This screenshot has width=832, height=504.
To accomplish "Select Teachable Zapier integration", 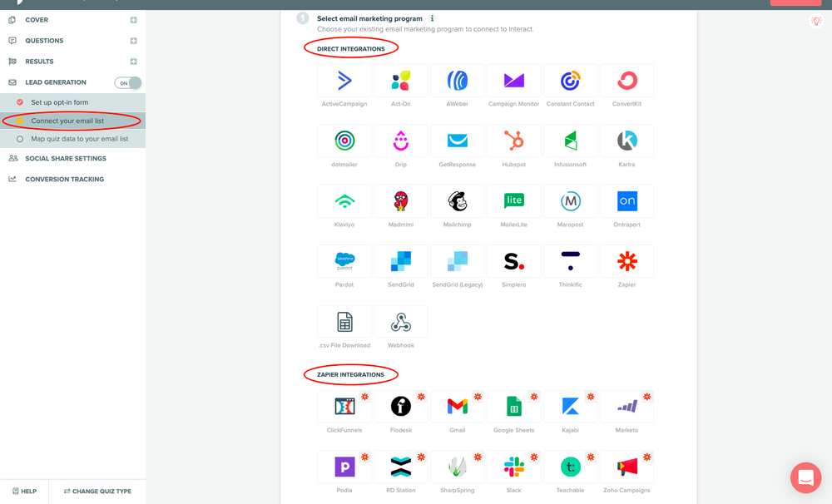I will tap(571, 467).
